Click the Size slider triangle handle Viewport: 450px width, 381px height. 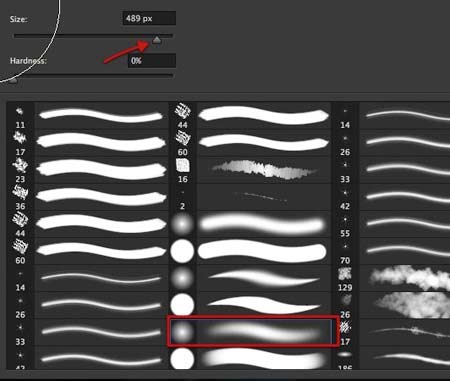point(157,40)
